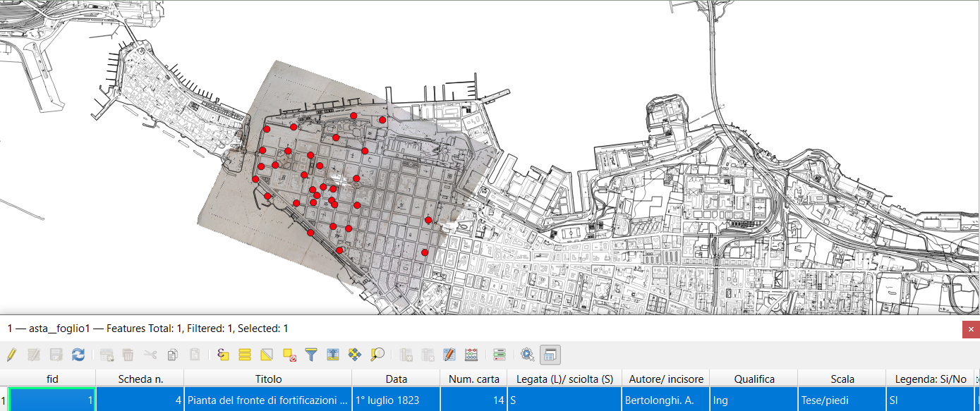Viewport: 980px width, 411px height.
Task: Toggle move selection to top
Action: (x=333, y=355)
